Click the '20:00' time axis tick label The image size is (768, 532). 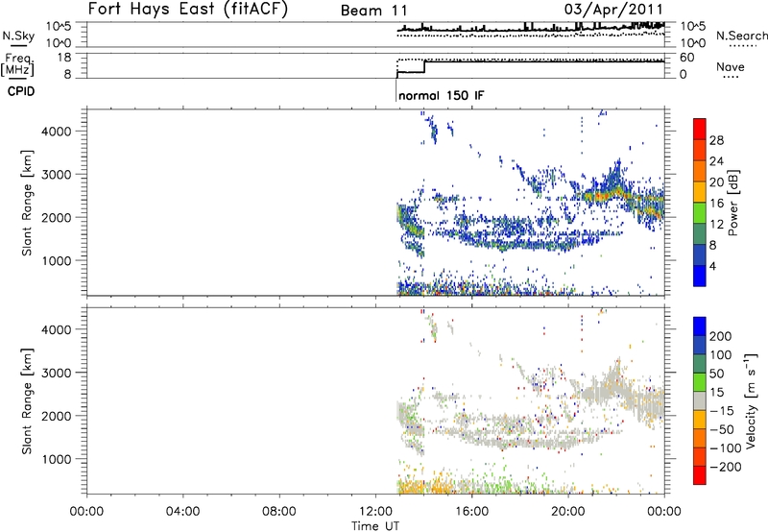click(567, 512)
